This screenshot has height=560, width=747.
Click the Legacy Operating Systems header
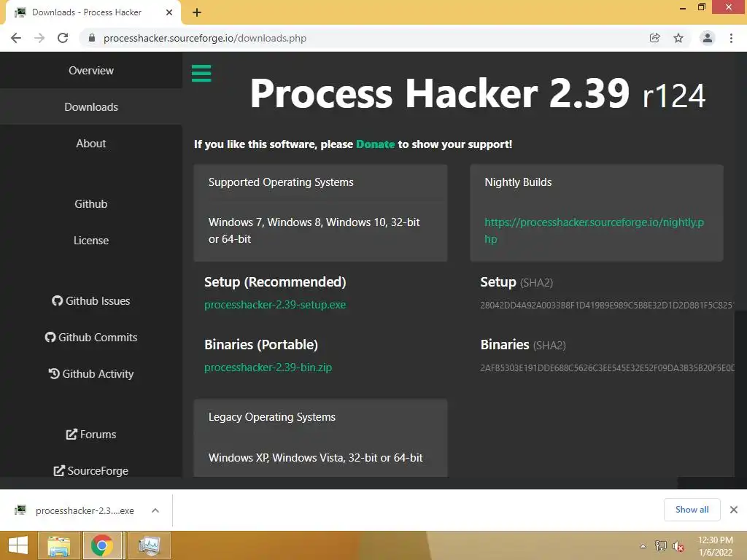272,417
